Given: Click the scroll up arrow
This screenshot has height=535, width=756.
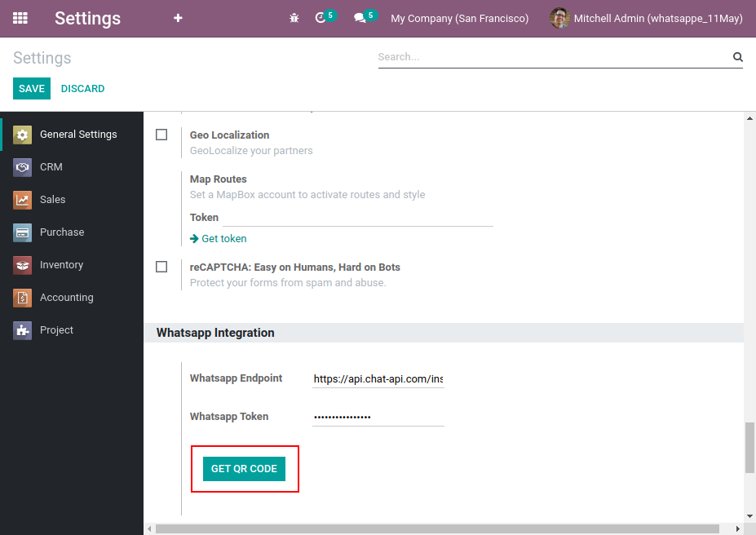Looking at the screenshot, I should point(749,117).
